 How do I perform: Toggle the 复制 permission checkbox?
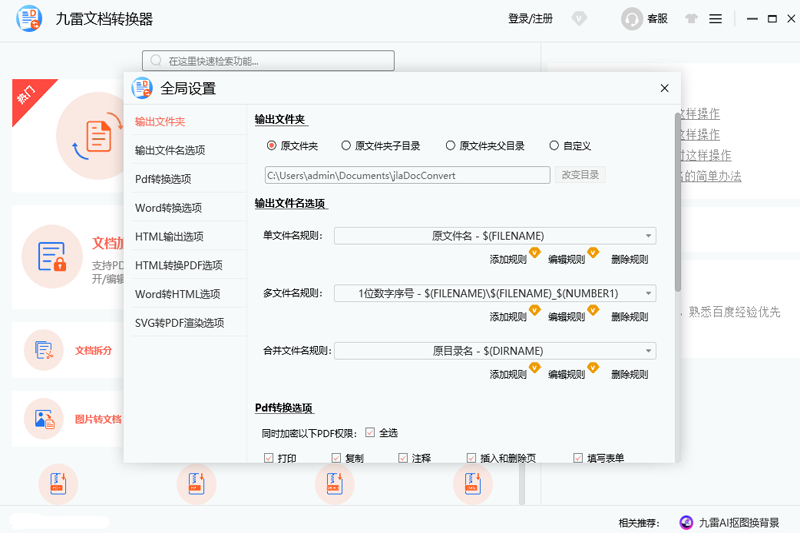click(x=336, y=458)
